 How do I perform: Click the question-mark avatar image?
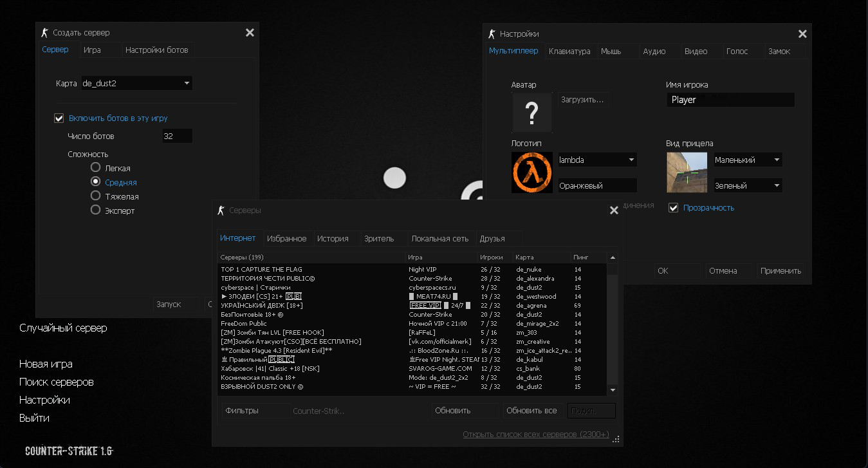point(531,113)
